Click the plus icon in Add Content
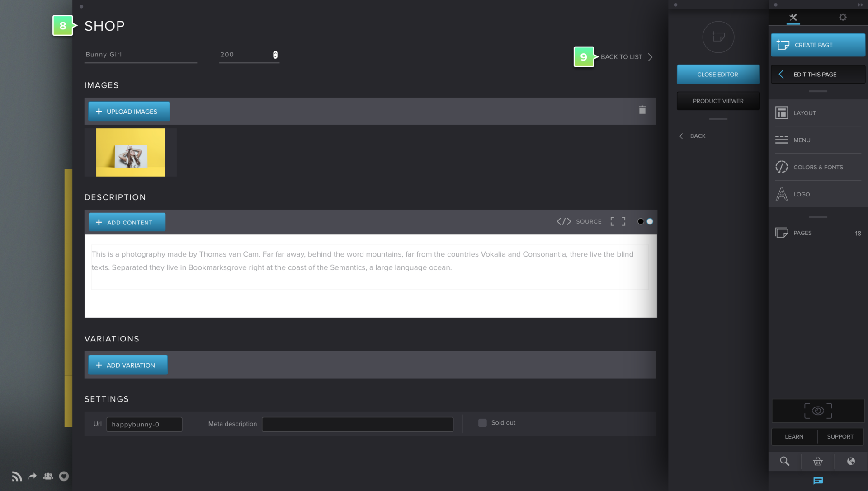The height and width of the screenshot is (491, 868). (99, 222)
